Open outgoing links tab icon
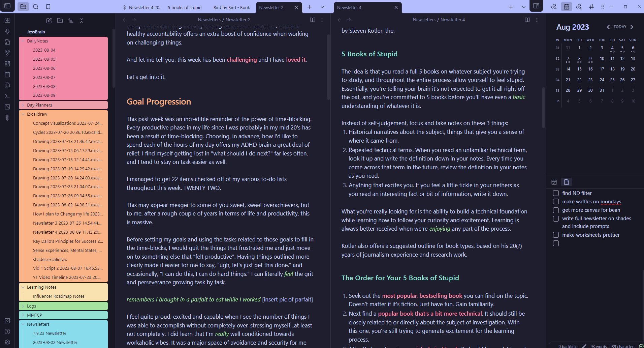This screenshot has width=644, height=348. click(x=579, y=7)
